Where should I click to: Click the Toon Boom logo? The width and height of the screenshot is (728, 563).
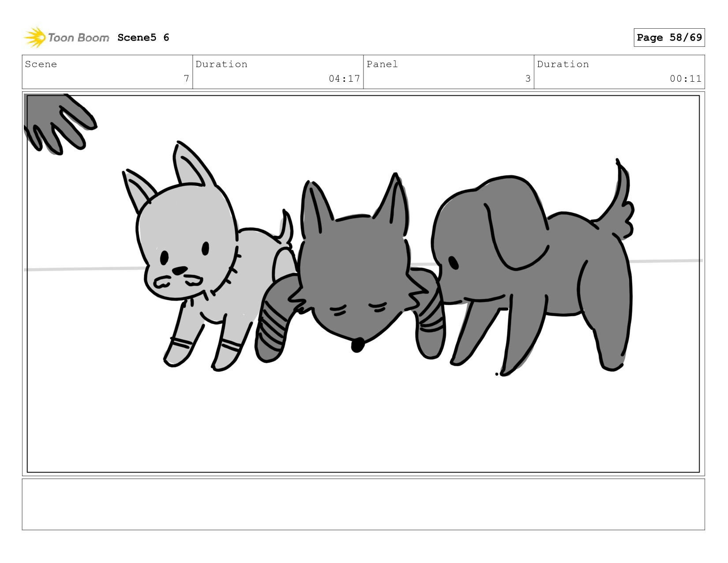(66, 38)
